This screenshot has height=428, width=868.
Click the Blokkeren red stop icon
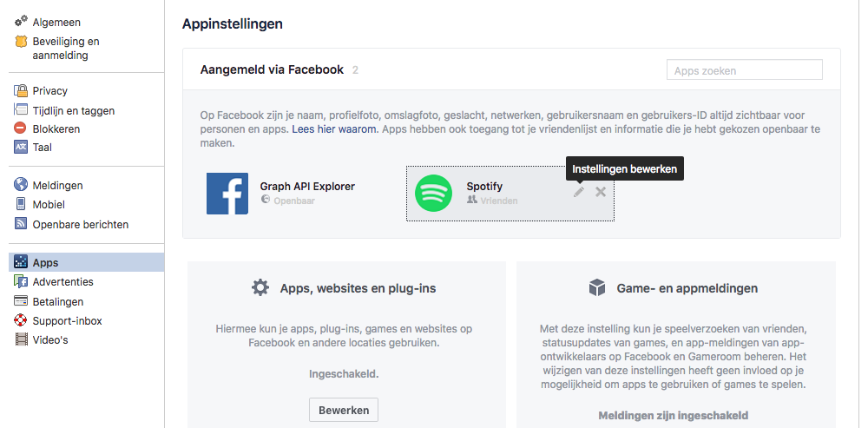(22, 128)
